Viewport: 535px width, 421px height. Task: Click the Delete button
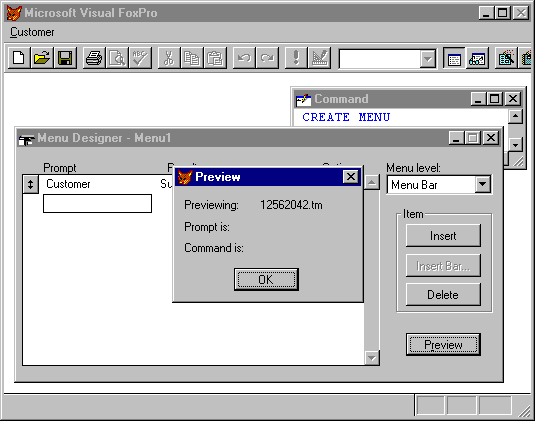[443, 294]
